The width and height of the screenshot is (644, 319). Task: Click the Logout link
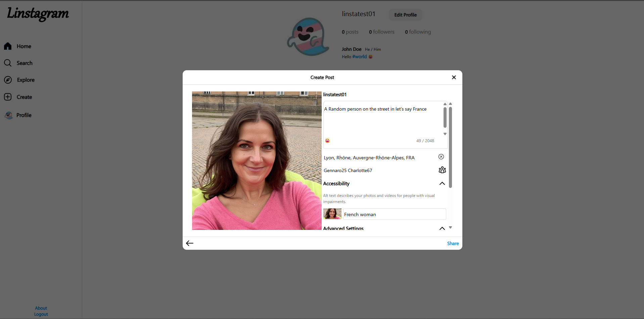pos(41,314)
